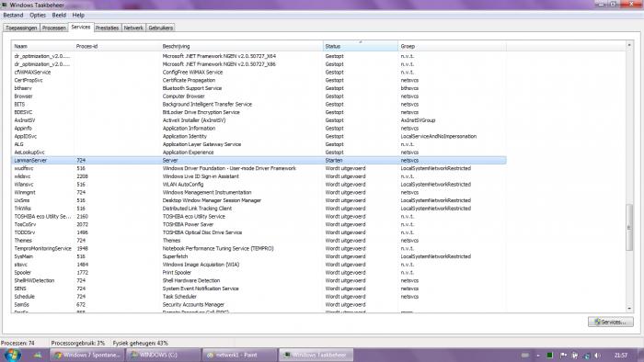Click the taskbar clock 21:57
Viewport: 644px width, 362px height.
tap(621, 356)
